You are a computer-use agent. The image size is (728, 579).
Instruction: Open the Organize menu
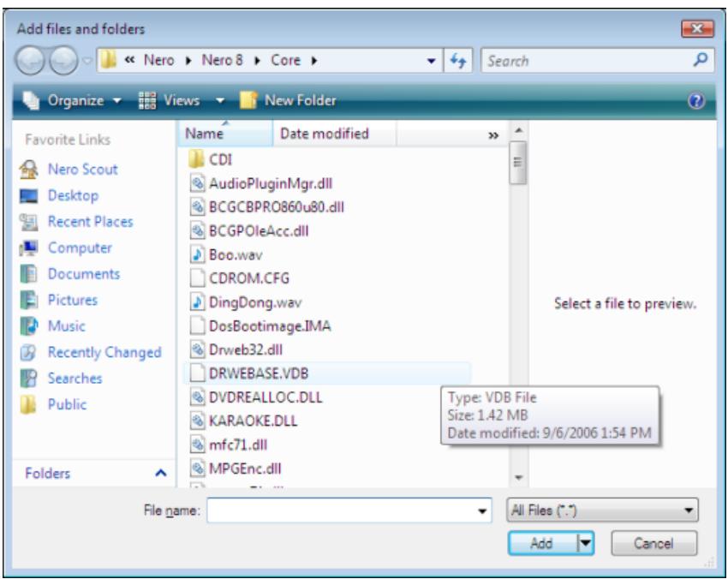(x=73, y=100)
